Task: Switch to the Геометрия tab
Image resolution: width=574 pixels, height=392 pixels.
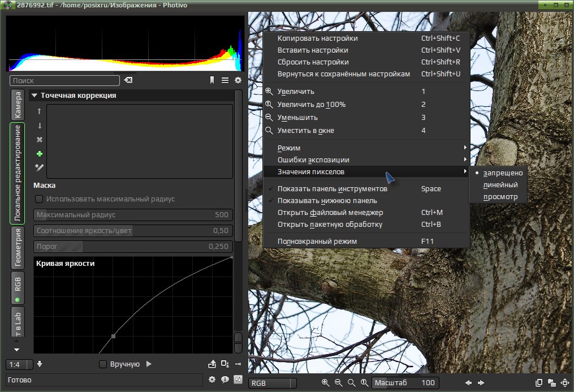Action: pos(18,248)
